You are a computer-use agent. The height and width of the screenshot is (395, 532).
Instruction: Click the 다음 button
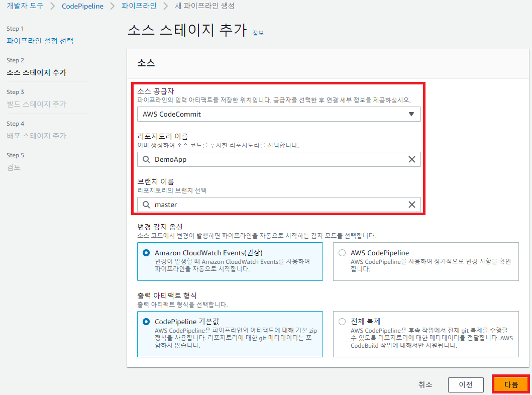[x=510, y=384]
